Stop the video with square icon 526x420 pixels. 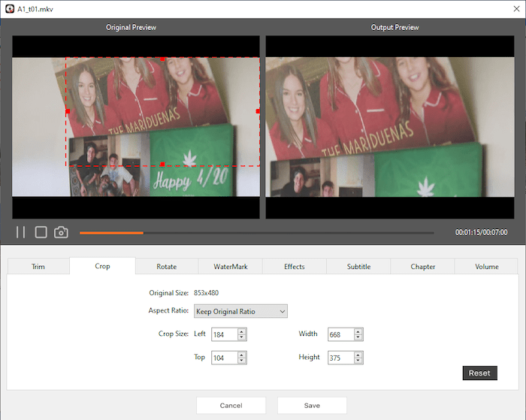[41, 232]
